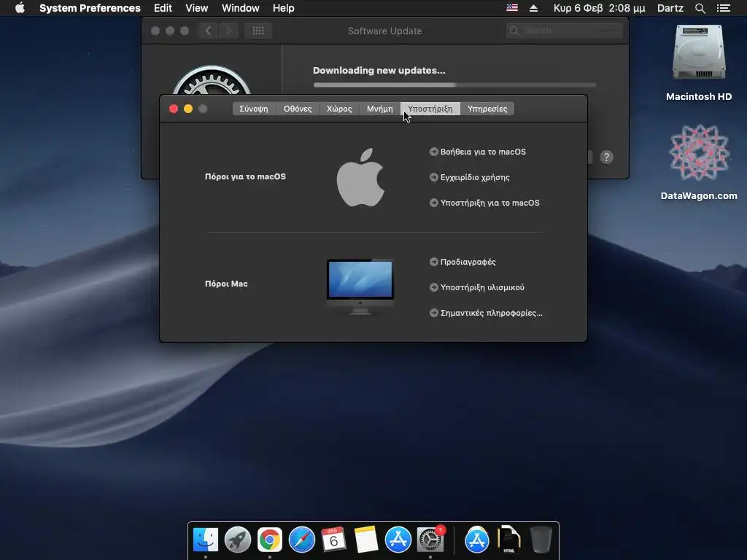Open Notes from the Dock

coord(366,540)
